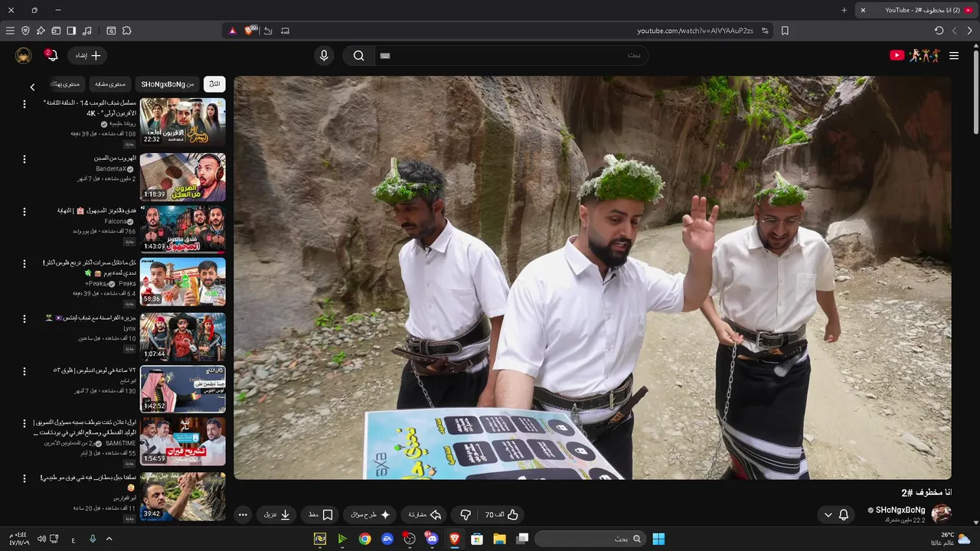Open Brave VPN shield icon

pyautogui.click(x=25, y=31)
